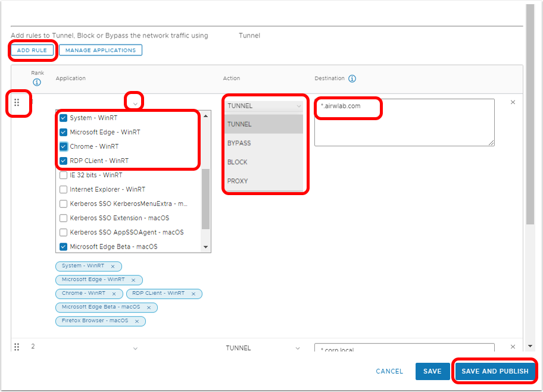The height and width of the screenshot is (392, 543).
Task: Open the Action dropdown showing TUNNEL
Action: [x=264, y=106]
